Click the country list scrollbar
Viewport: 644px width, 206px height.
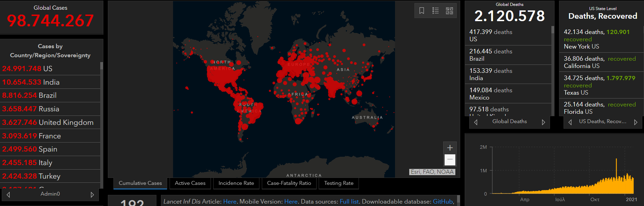pyautogui.click(x=102, y=125)
